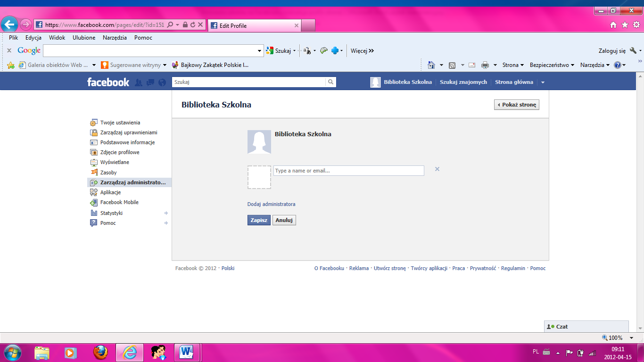The width and height of the screenshot is (644, 362).
Task: Open Facebook messages icon
Action: [x=150, y=82]
